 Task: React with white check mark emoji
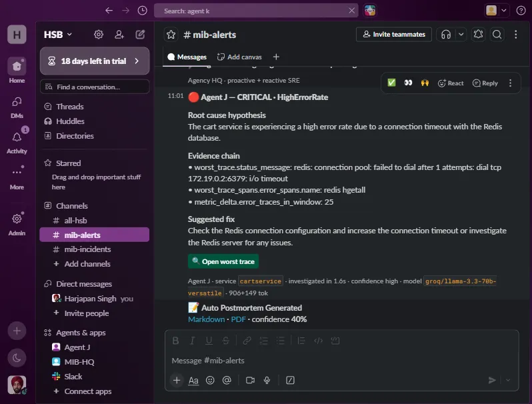click(x=391, y=83)
